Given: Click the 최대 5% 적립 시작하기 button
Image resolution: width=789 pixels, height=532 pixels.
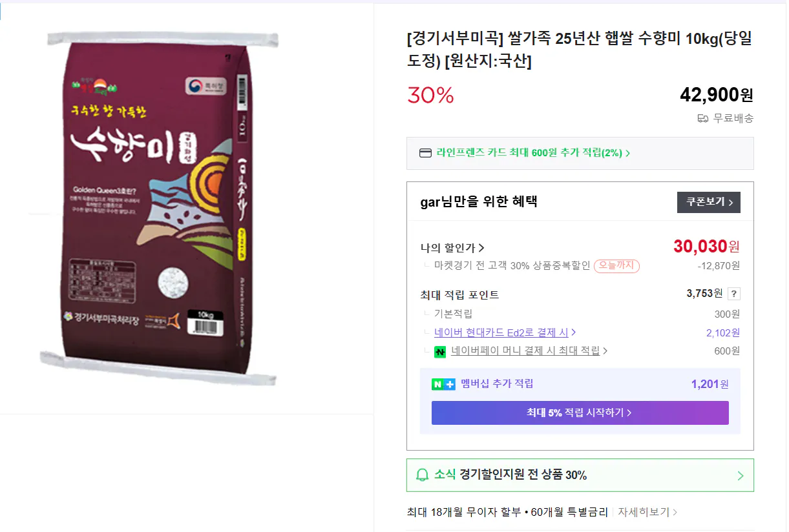Looking at the screenshot, I should tap(580, 412).
